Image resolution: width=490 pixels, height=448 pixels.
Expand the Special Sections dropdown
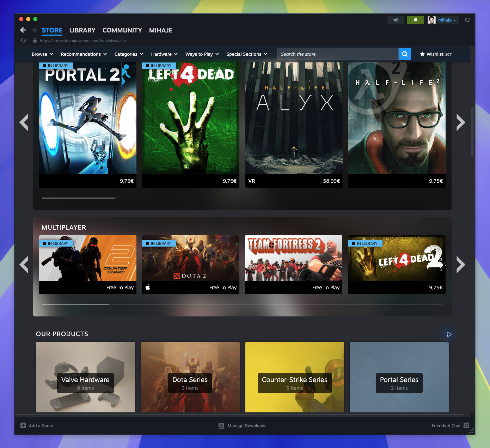(247, 54)
